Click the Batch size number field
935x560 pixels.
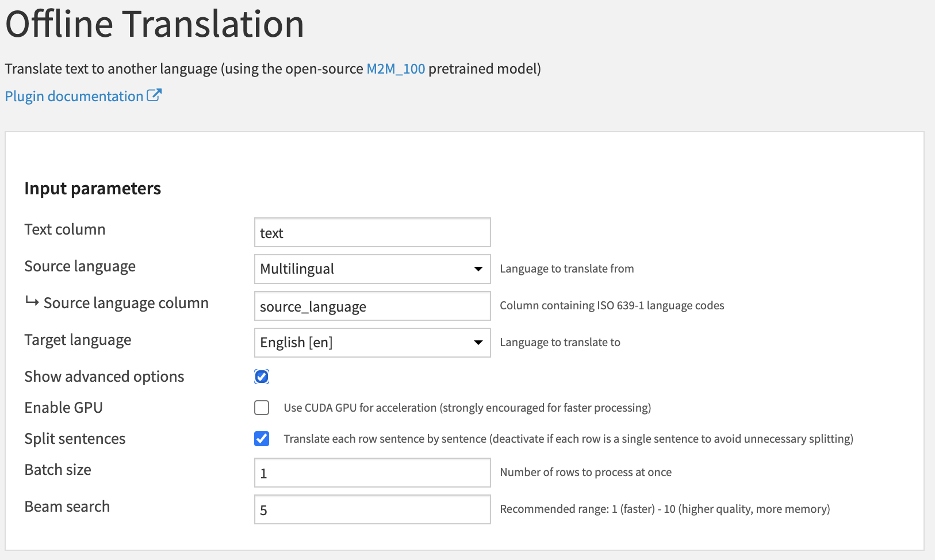[372, 473]
